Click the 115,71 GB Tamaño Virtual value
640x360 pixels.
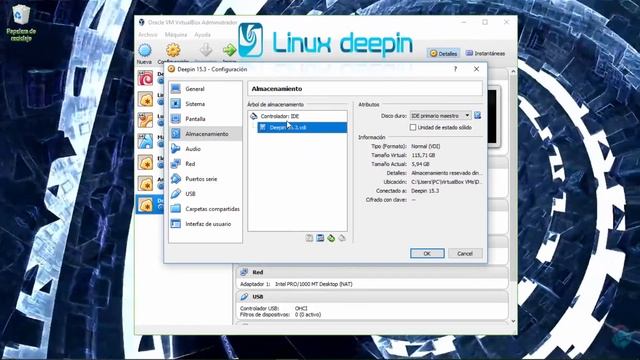423,155
